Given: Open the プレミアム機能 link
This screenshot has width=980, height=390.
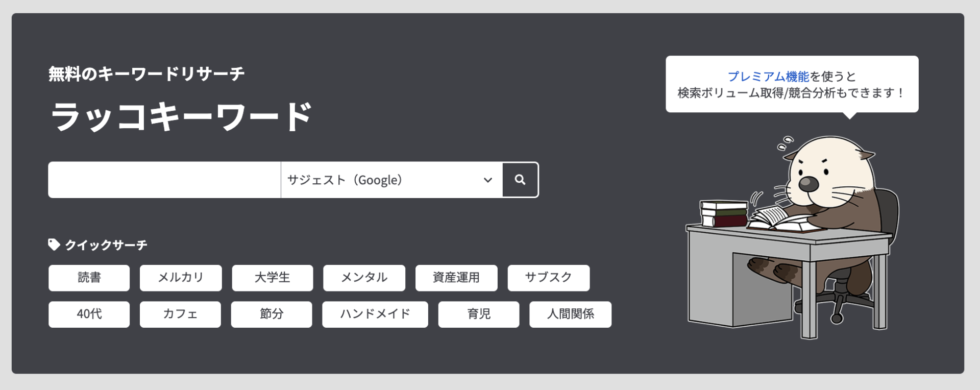Looking at the screenshot, I should click(768, 77).
